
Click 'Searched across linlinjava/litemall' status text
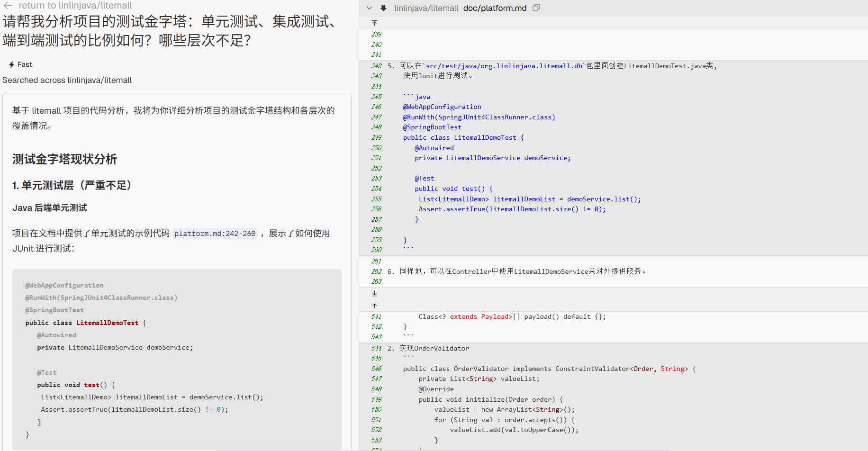click(x=67, y=80)
